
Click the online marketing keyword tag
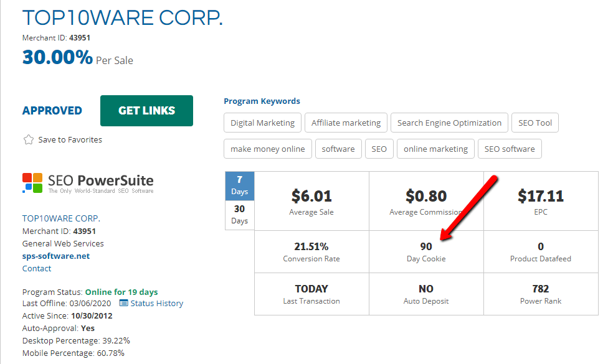pyautogui.click(x=435, y=149)
